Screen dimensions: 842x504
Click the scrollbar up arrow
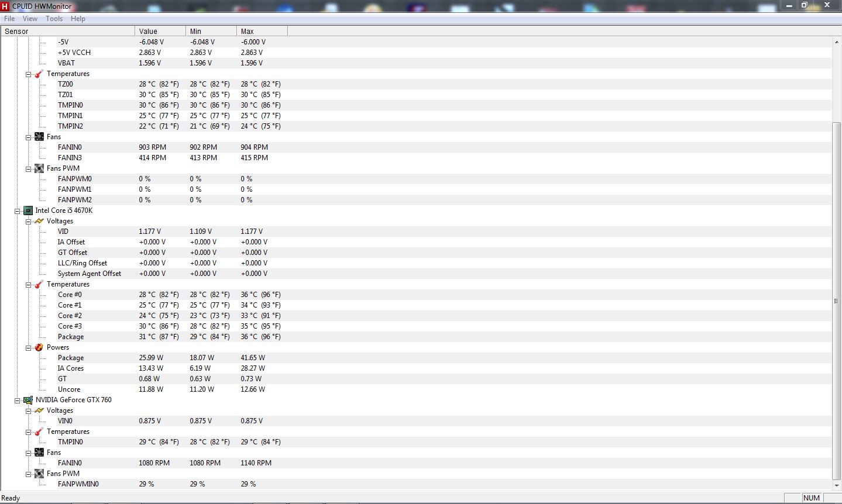click(x=836, y=42)
